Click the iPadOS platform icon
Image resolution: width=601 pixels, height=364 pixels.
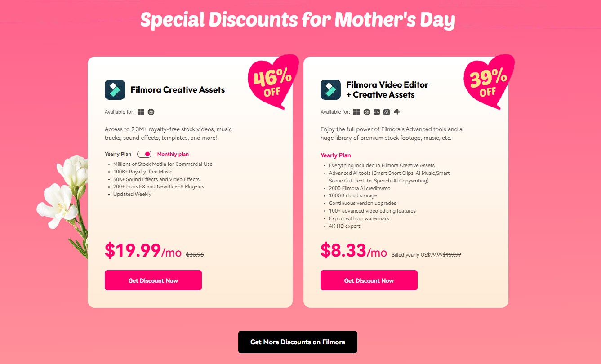coord(387,112)
